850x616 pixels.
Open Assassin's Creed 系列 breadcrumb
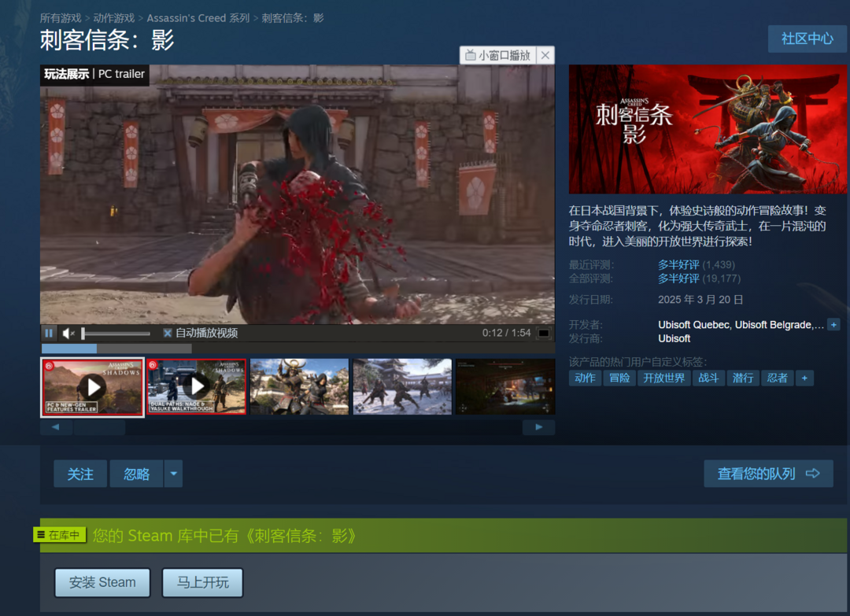click(x=198, y=18)
